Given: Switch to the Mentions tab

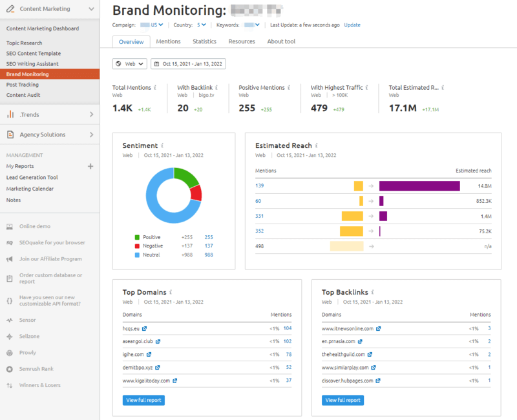Looking at the screenshot, I should point(169,41).
